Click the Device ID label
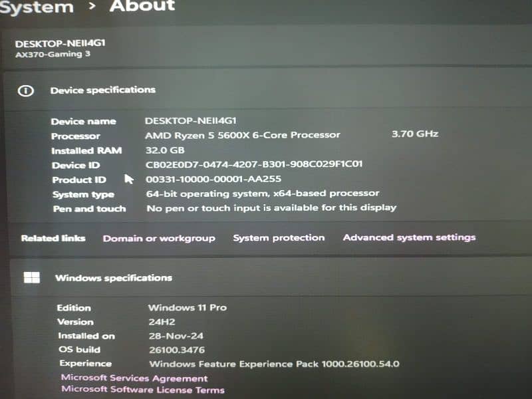This screenshot has width=532, height=399. pyautogui.click(x=76, y=165)
